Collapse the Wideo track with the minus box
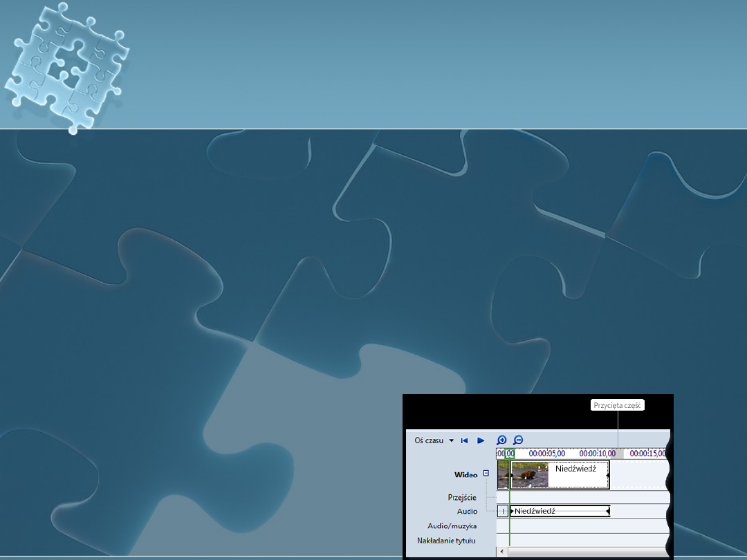 pyautogui.click(x=486, y=474)
